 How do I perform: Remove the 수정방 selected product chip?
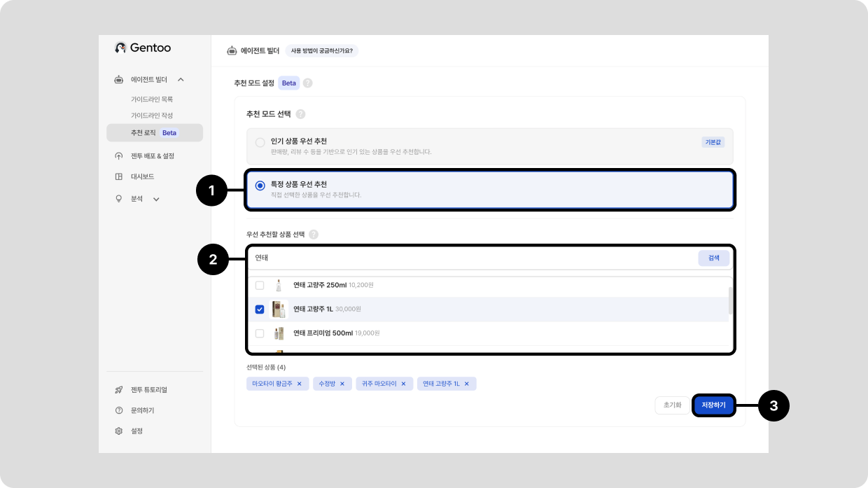(x=342, y=384)
